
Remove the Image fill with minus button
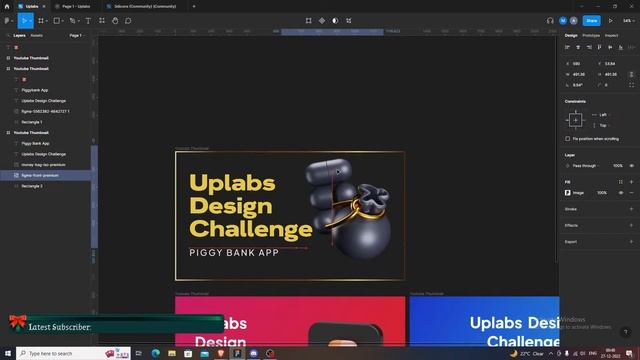(x=631, y=193)
